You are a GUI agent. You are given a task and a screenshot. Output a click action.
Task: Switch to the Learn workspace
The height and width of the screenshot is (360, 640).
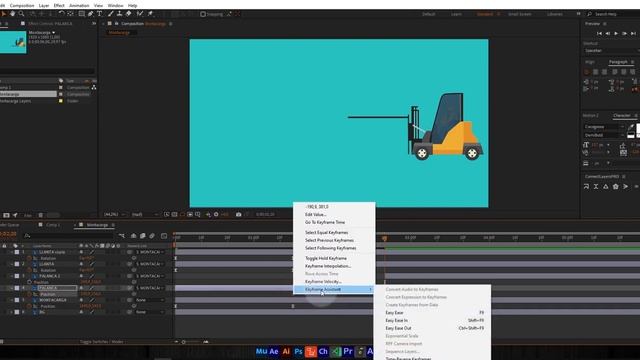click(x=456, y=14)
